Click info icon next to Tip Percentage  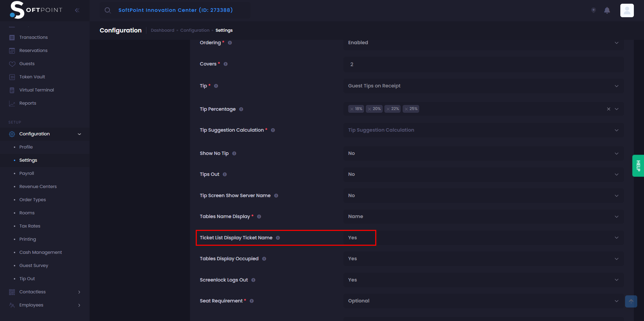[241, 109]
